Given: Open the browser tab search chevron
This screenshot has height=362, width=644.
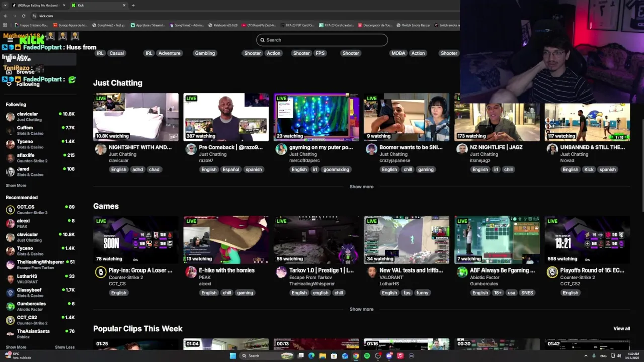Looking at the screenshot, I should pos(4,5).
